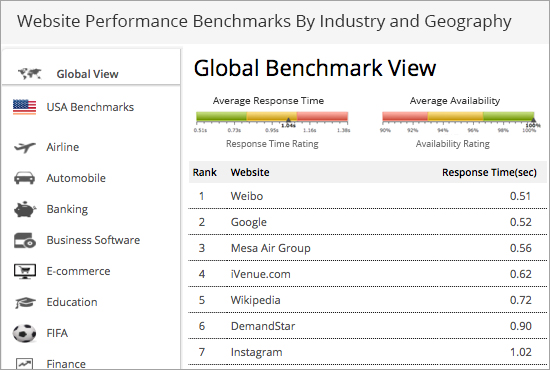Click the Availability Rating label
Viewport: 550px width, 370px height.
click(x=452, y=144)
